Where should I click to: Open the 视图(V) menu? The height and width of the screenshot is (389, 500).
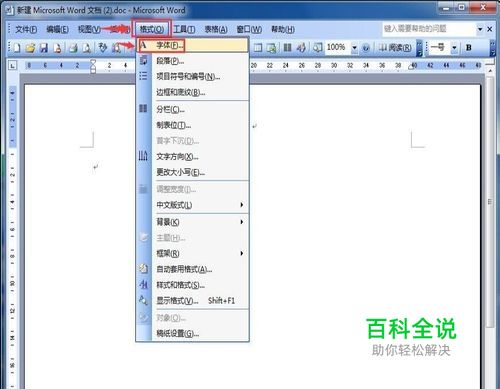coord(89,29)
